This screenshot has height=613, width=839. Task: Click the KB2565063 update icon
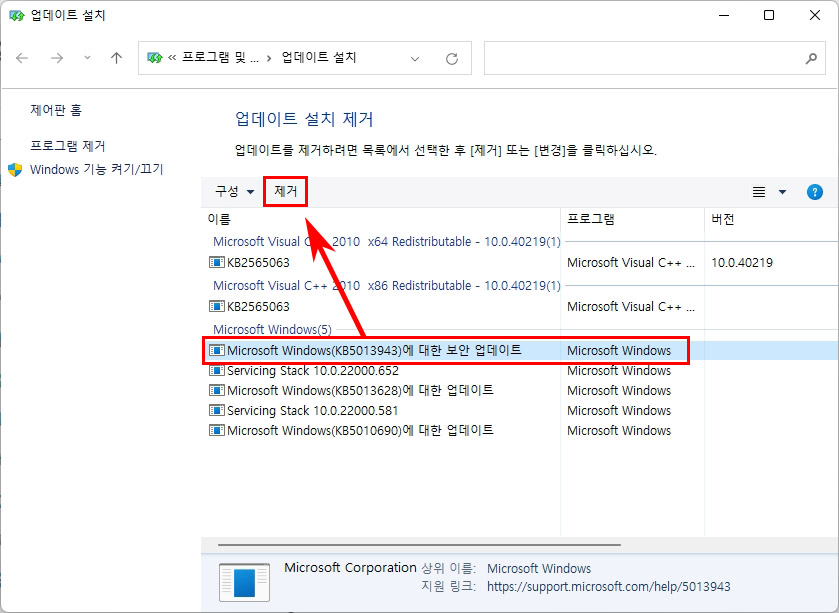coord(216,263)
